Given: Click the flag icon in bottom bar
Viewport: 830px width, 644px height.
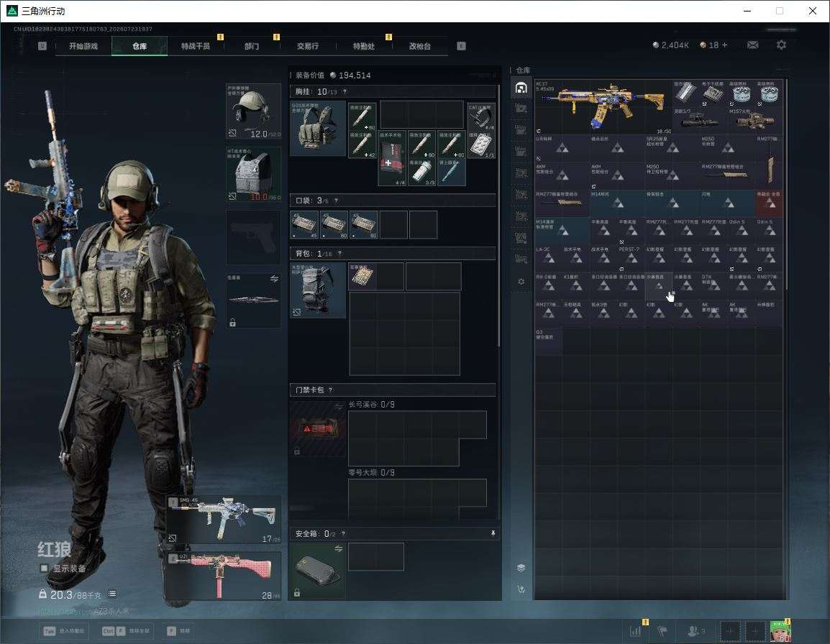Looking at the screenshot, I should (x=662, y=631).
